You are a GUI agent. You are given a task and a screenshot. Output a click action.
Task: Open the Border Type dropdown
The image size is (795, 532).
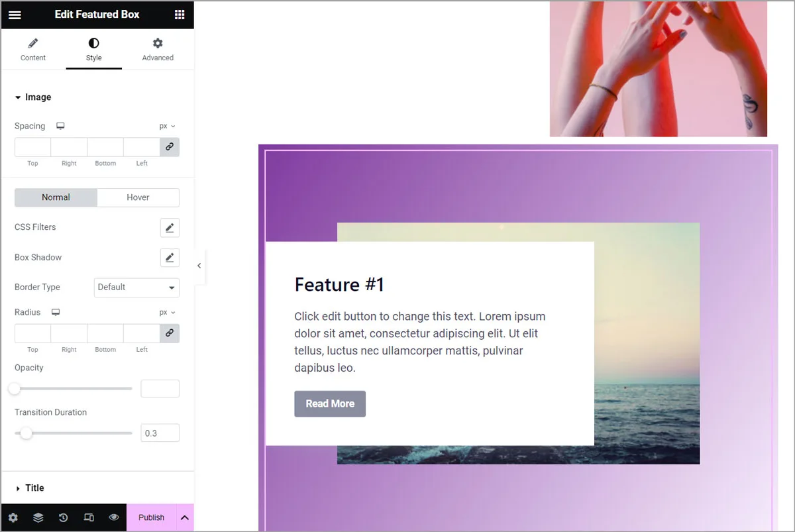pos(136,288)
